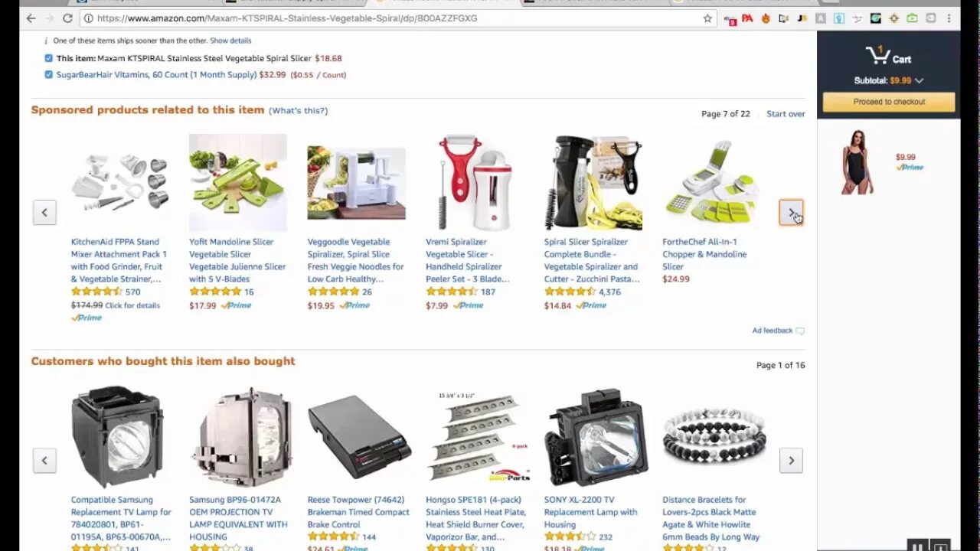
Task: Uncheck the Maxam KTSPIRAL item checkbox
Action: [49, 58]
